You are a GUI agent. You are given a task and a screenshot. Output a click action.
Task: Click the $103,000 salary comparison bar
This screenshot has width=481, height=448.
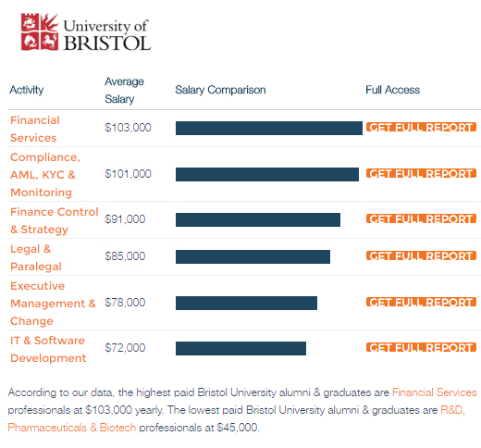[269, 128]
